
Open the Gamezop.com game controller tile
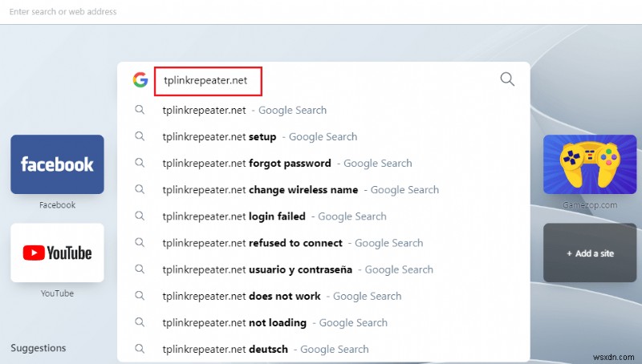coord(590,164)
